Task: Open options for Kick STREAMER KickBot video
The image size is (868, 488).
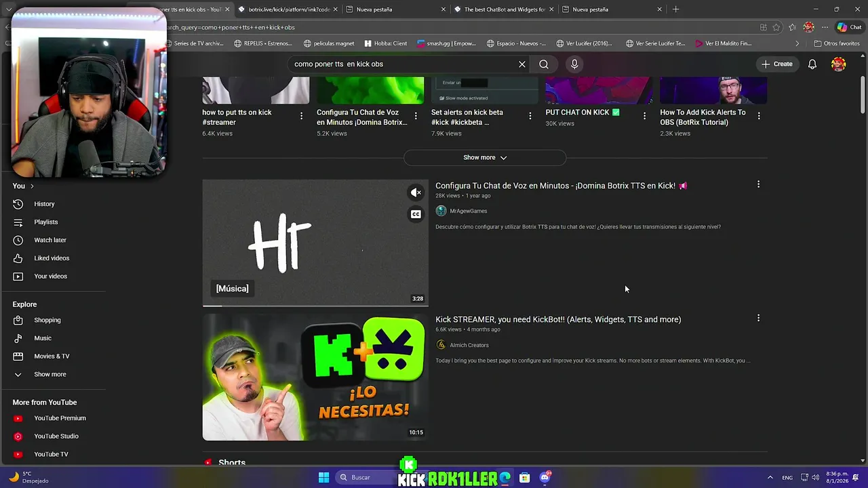Action: (758, 318)
